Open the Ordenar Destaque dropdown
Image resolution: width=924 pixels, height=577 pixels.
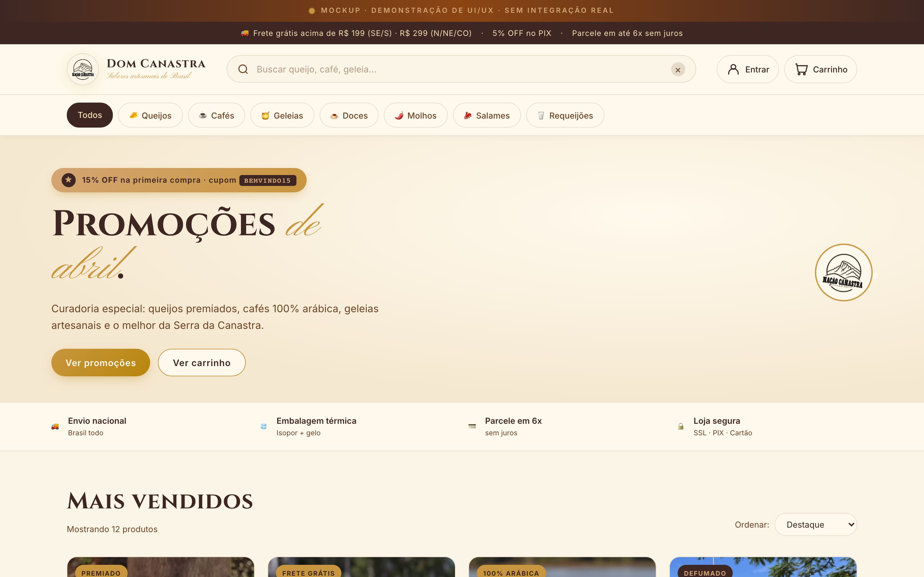pos(816,525)
